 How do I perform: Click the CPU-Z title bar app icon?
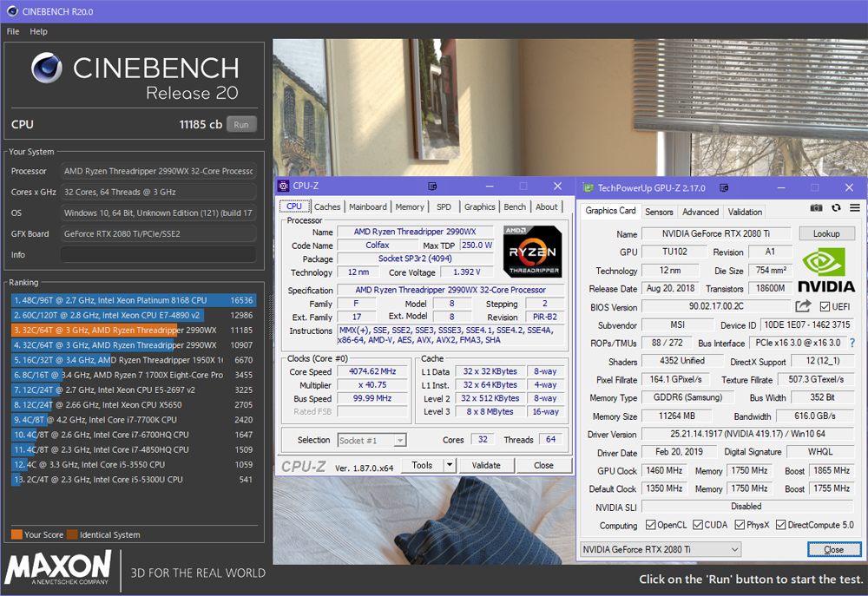tap(283, 187)
